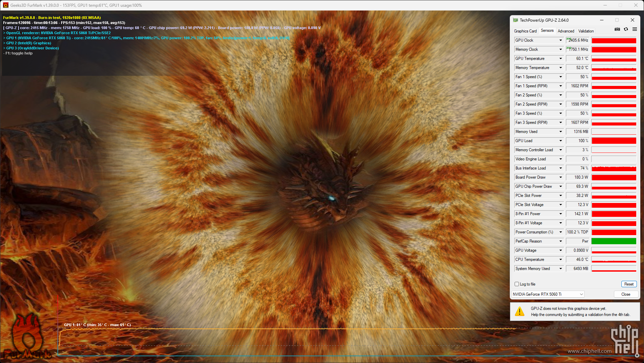Viewport: 644px width, 363px height.
Task: Close the FurMark window
Action: pos(636,5)
